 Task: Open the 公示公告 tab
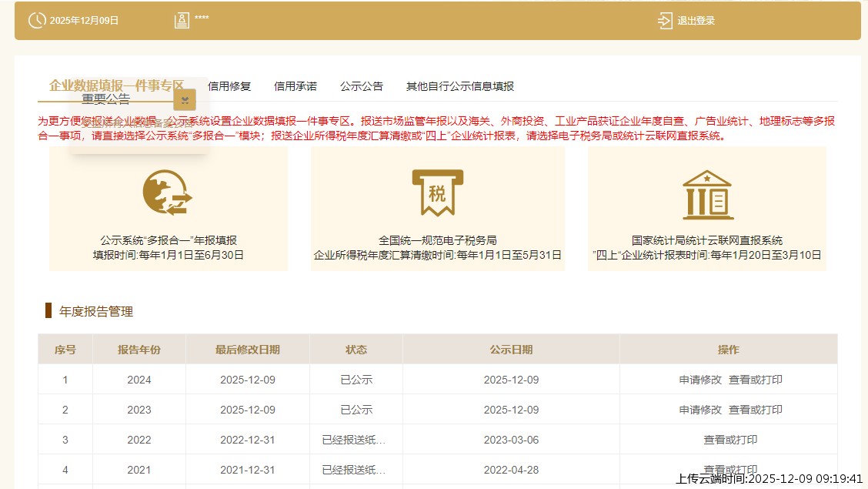[x=362, y=86]
